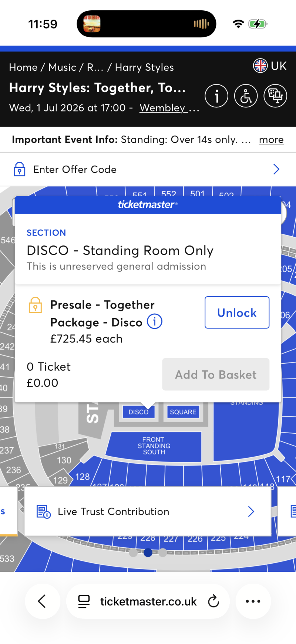Viewport: 296px width, 644px height.
Task: Select Front Standing South on seat map
Action: pyautogui.click(x=154, y=446)
